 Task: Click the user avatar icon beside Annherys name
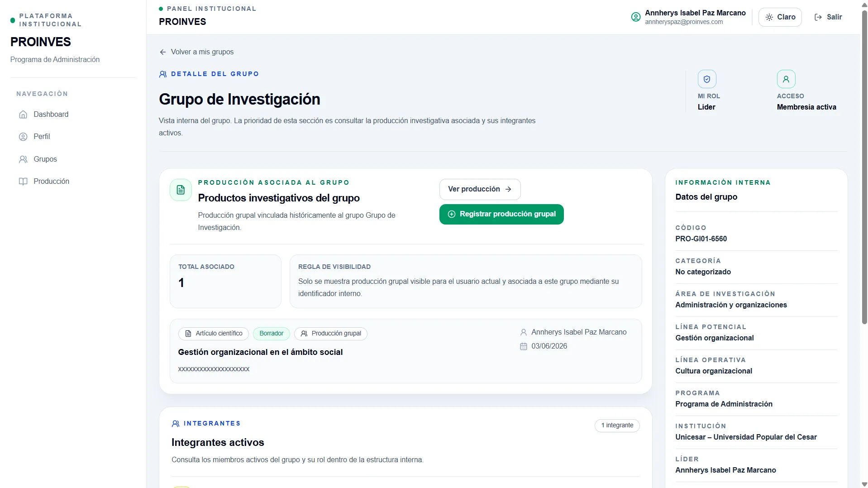tap(636, 17)
